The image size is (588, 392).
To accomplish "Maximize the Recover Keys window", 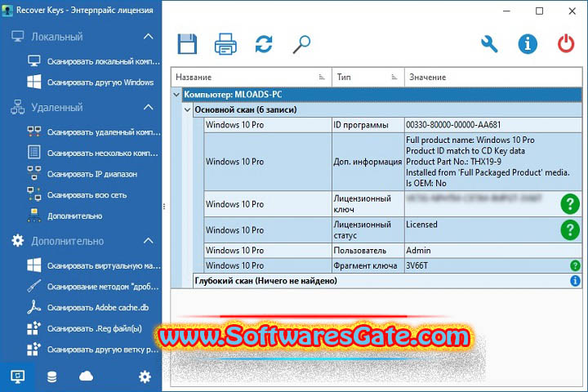I will tap(539, 11).
